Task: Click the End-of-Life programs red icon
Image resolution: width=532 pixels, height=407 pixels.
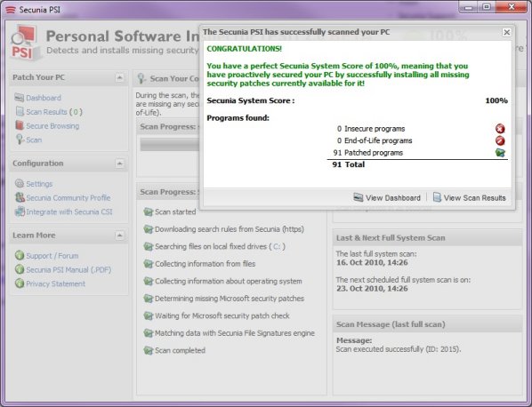Action: click(500, 140)
